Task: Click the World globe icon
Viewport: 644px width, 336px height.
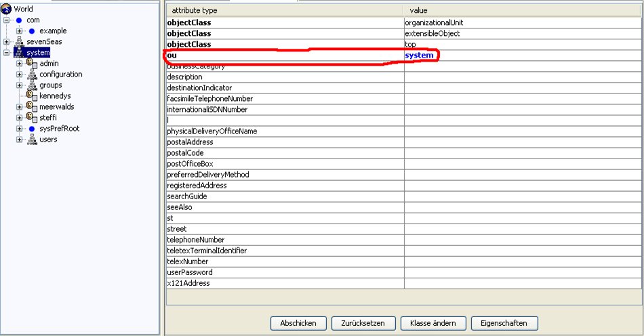Action: click(6, 9)
